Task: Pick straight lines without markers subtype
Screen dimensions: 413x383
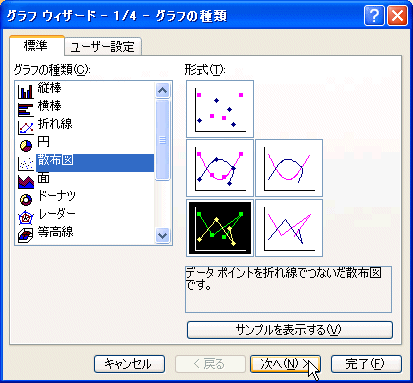Action: [289, 228]
